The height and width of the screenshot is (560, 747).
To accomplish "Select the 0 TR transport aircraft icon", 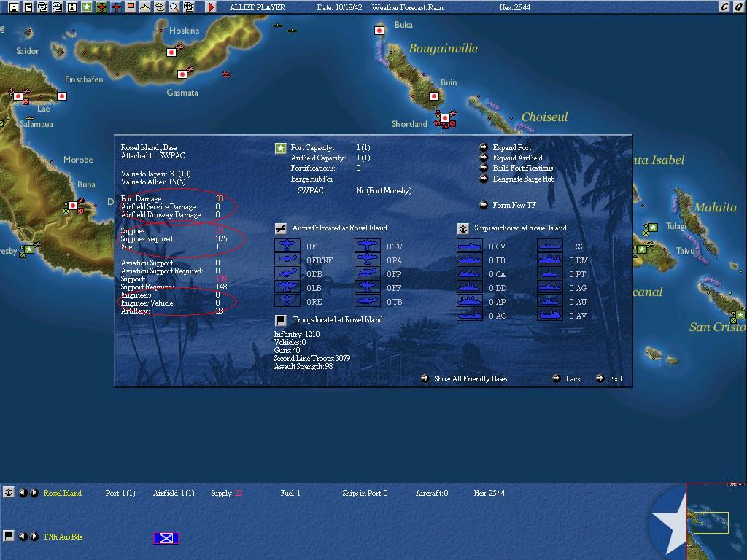I will 368,246.
